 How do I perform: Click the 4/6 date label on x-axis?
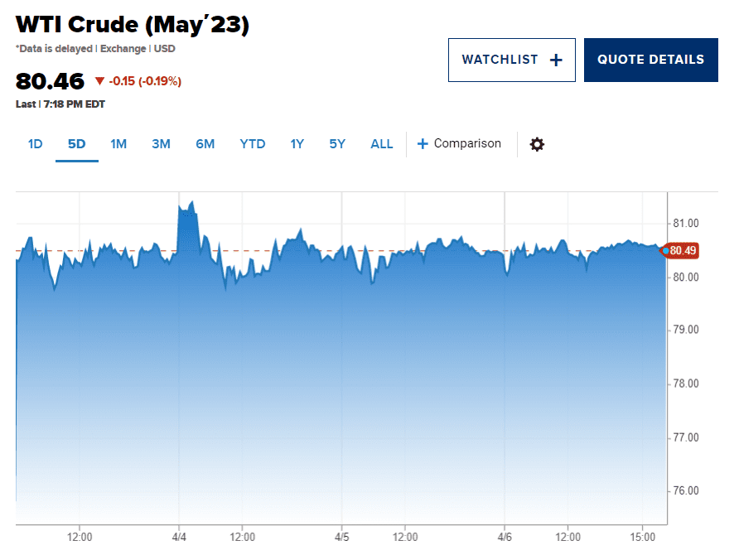tap(505, 537)
